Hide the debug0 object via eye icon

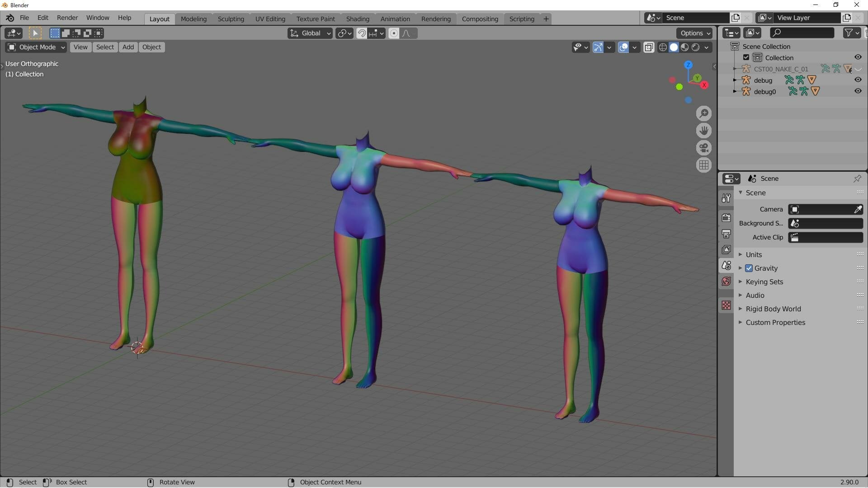click(x=858, y=91)
